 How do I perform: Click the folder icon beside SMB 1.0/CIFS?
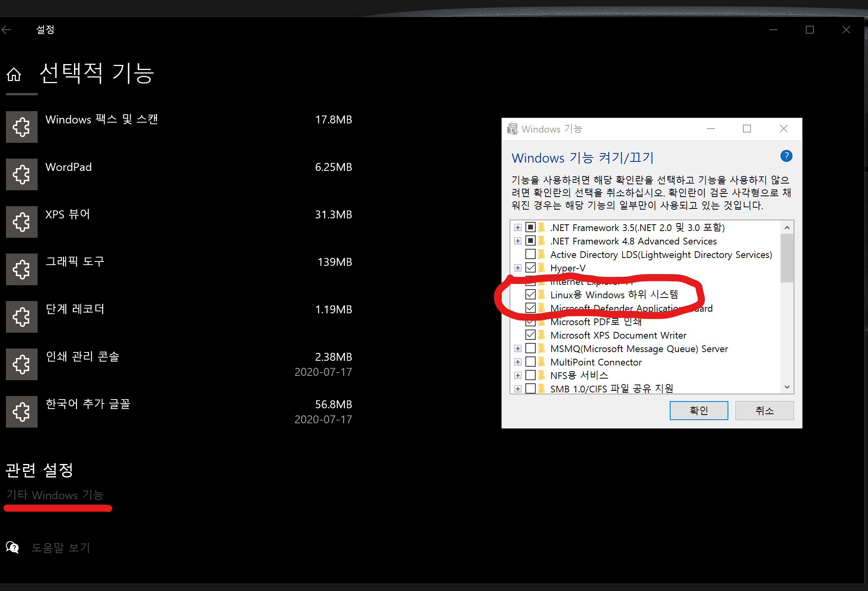point(542,388)
